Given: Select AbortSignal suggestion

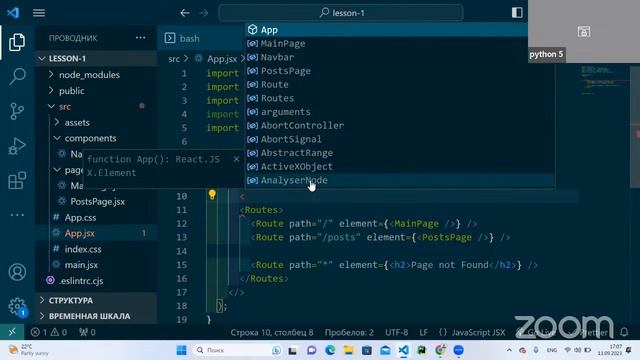Looking at the screenshot, I should click(x=400, y=139).
